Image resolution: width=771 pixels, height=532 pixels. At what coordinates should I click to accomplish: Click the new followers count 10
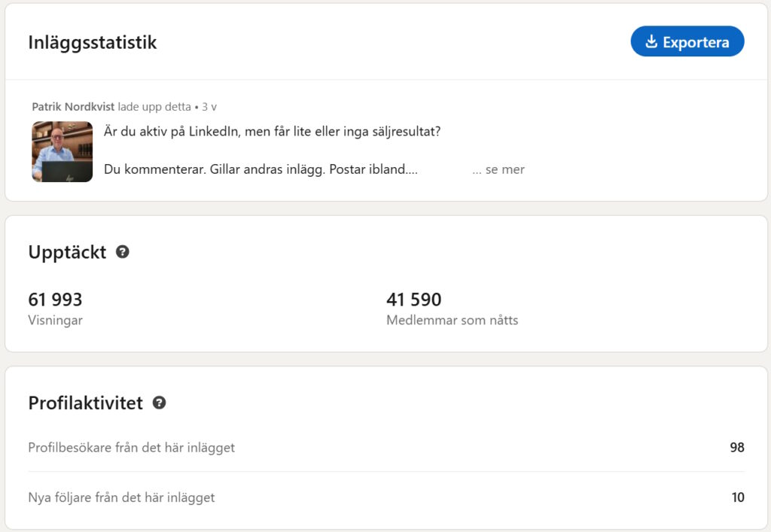(x=737, y=497)
